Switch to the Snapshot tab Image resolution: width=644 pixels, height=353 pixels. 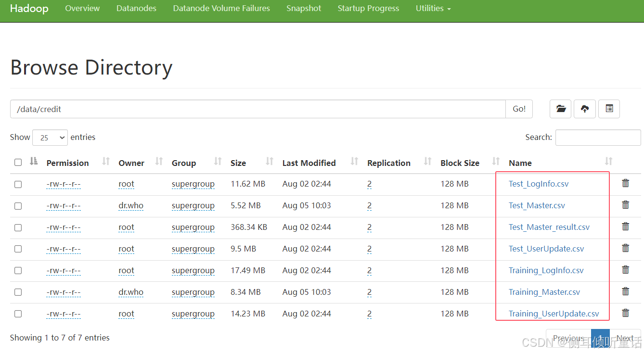304,9
